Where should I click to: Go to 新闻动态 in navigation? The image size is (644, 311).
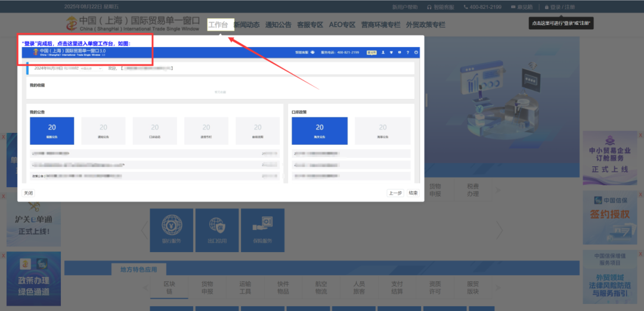pyautogui.click(x=246, y=24)
